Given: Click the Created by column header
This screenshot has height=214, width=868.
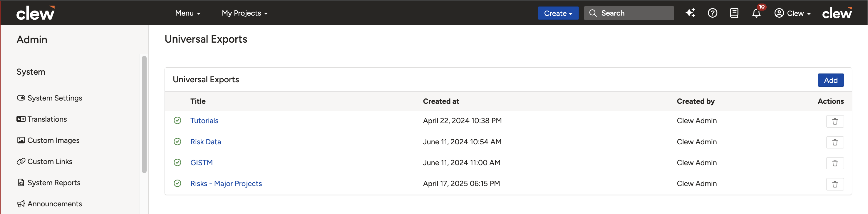Looking at the screenshot, I should (696, 101).
